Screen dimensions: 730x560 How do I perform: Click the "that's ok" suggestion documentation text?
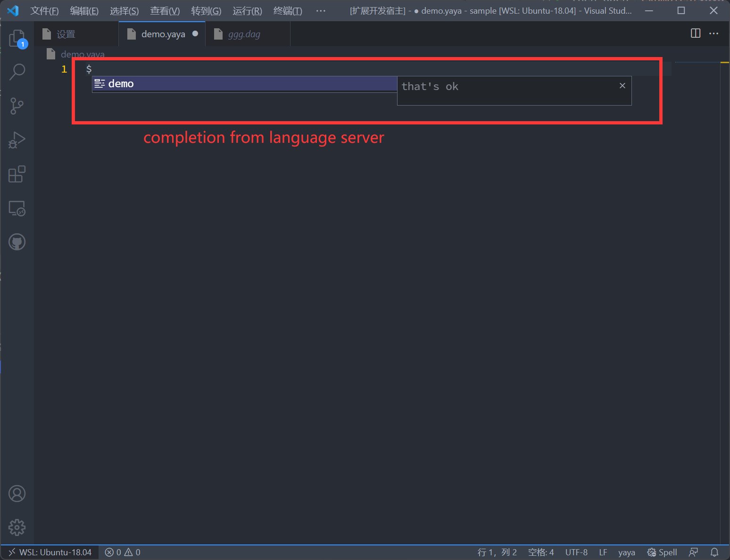(430, 86)
